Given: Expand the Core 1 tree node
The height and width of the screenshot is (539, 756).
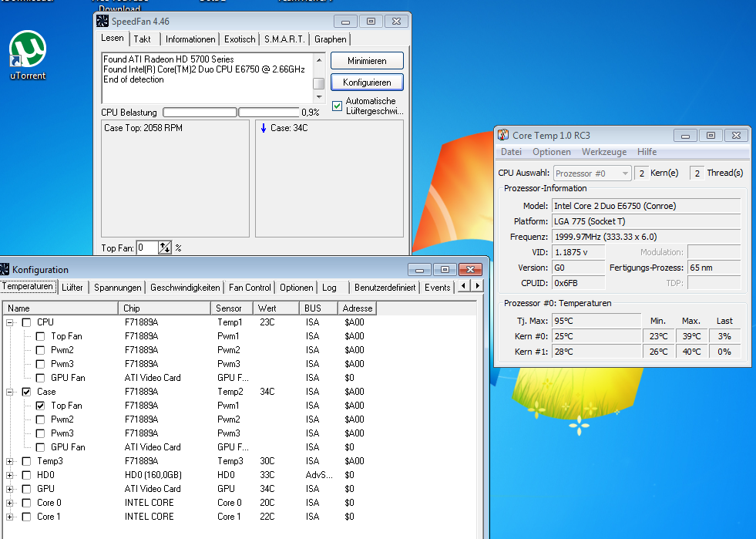Looking at the screenshot, I should click(x=9, y=517).
